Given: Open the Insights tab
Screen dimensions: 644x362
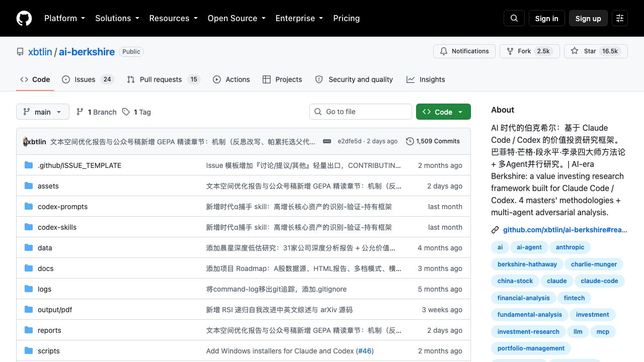Looking at the screenshot, I should [426, 79].
